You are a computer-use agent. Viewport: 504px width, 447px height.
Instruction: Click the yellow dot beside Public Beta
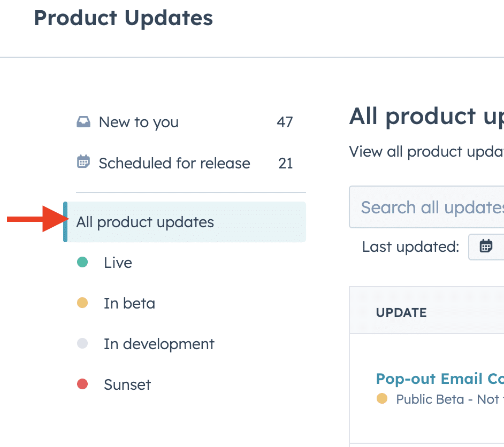click(382, 398)
